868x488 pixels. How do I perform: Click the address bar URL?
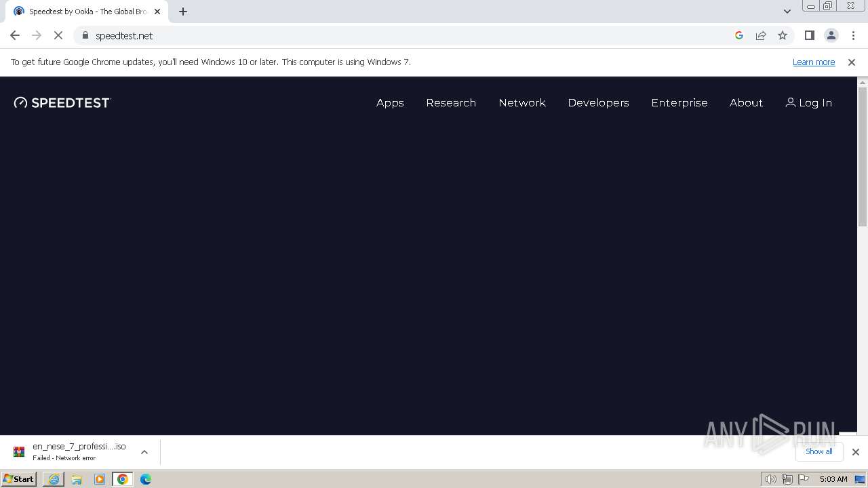tap(124, 35)
